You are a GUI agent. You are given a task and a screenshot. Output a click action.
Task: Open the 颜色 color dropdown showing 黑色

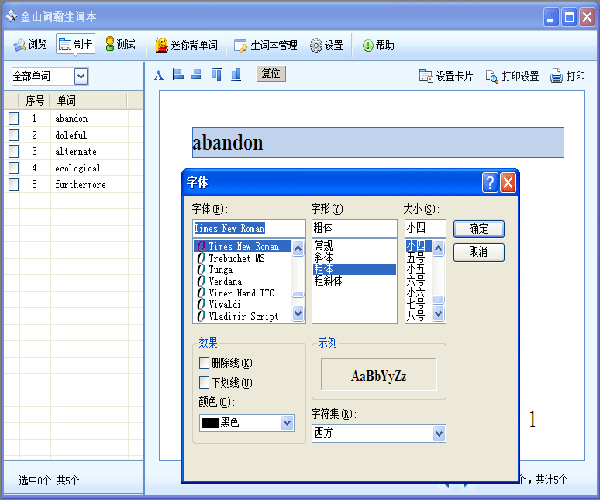(x=247, y=423)
